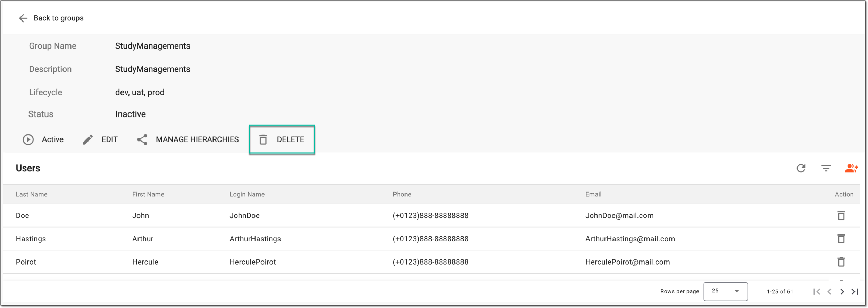Click first name Hercule
868x308 pixels.
[x=145, y=262]
